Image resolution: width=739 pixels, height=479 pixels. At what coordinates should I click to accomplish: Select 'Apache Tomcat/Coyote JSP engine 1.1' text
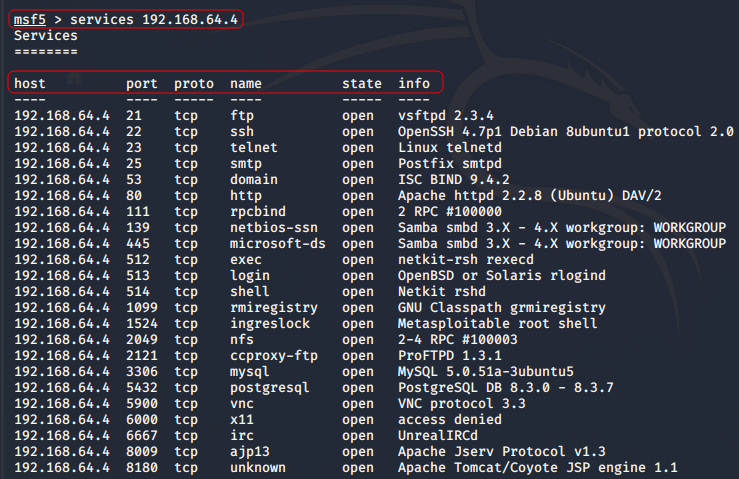click(x=538, y=468)
